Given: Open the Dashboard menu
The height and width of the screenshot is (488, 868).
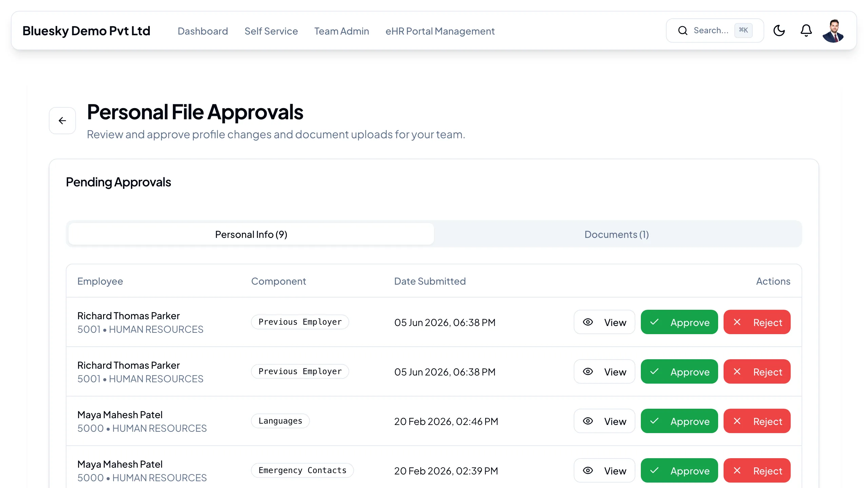Looking at the screenshot, I should (x=203, y=31).
